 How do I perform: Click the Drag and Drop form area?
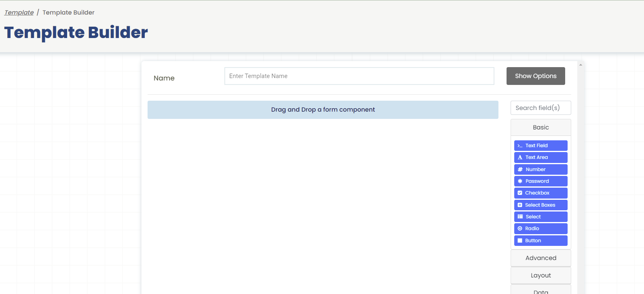pos(323,110)
